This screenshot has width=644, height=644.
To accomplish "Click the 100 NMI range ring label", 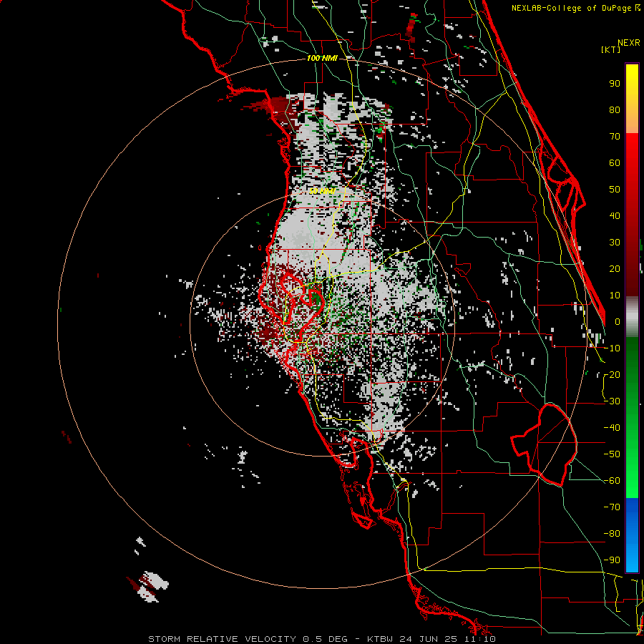I will pyautogui.click(x=322, y=58).
